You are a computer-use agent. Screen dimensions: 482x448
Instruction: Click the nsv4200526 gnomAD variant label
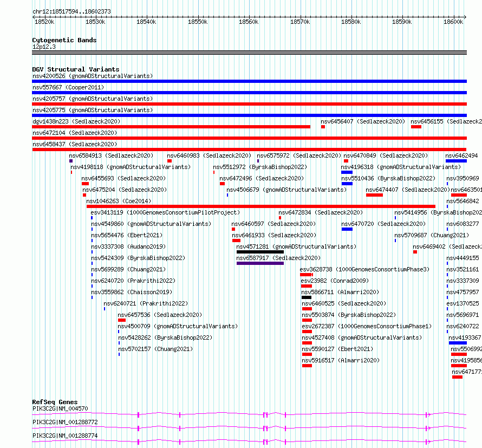click(93, 76)
